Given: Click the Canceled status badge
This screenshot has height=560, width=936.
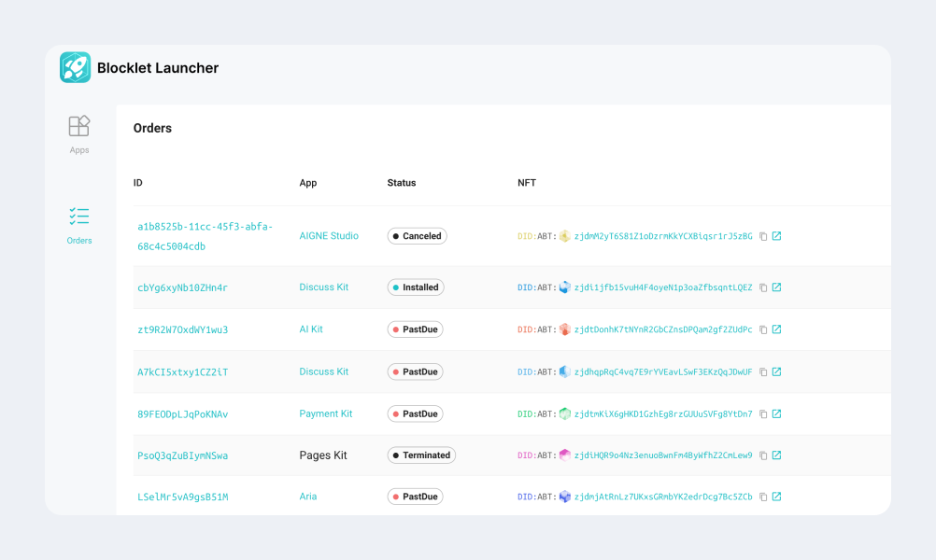Looking at the screenshot, I should coord(417,236).
